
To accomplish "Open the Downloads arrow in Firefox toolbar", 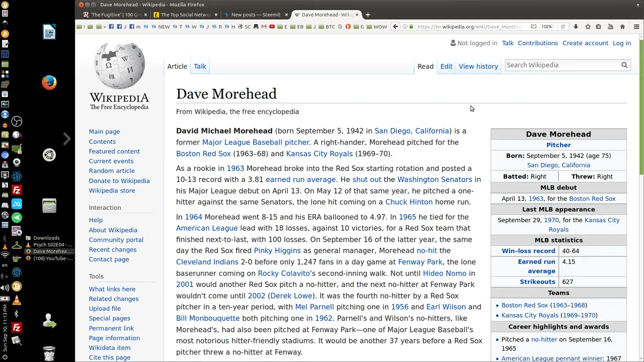I will [x=576, y=27].
